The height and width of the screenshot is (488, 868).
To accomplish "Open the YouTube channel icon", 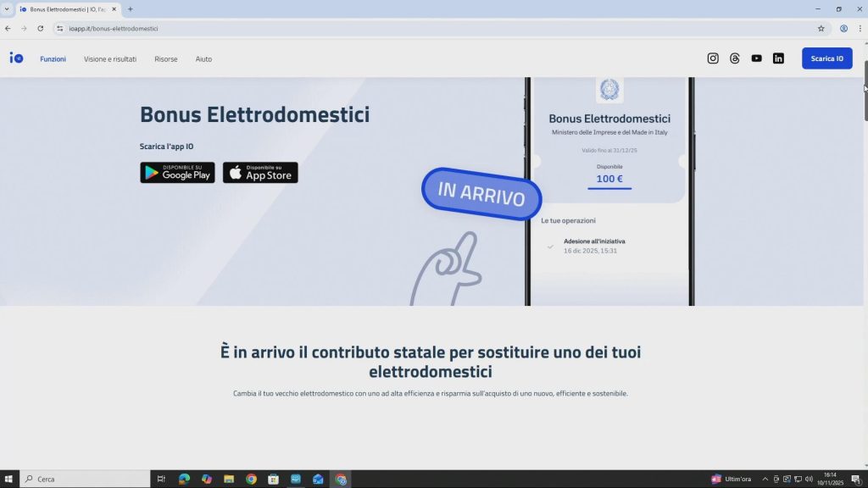I will click(x=756, y=58).
